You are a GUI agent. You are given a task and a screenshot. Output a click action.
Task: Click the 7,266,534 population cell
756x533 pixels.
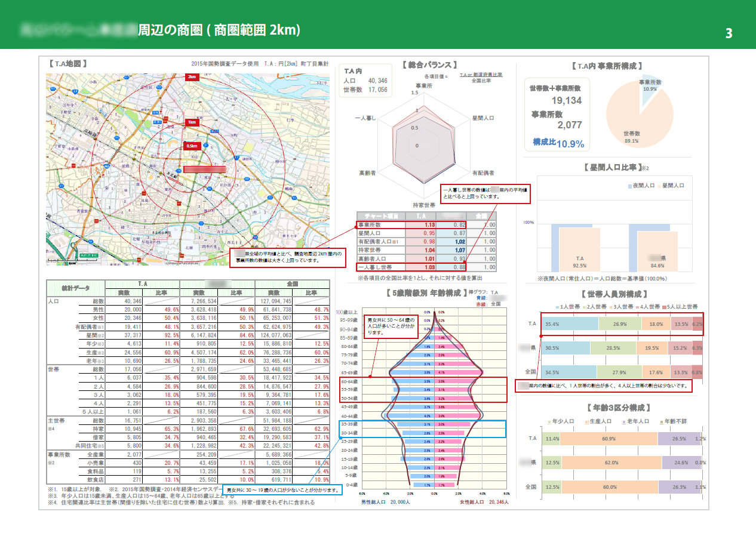tap(199, 301)
